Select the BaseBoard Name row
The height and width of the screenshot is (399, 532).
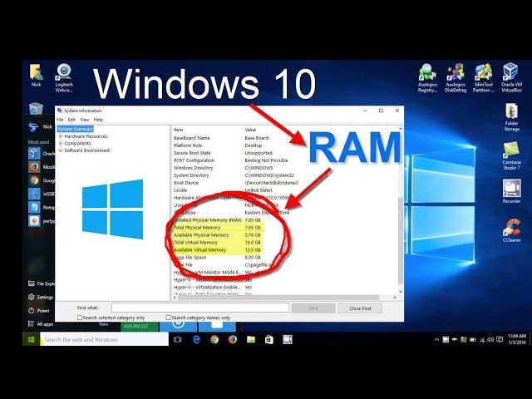221,138
